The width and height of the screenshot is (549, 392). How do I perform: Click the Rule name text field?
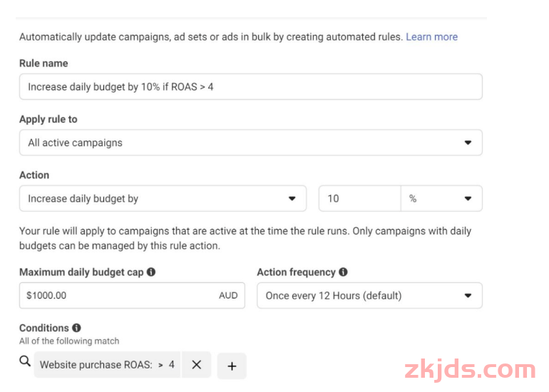coord(250,87)
